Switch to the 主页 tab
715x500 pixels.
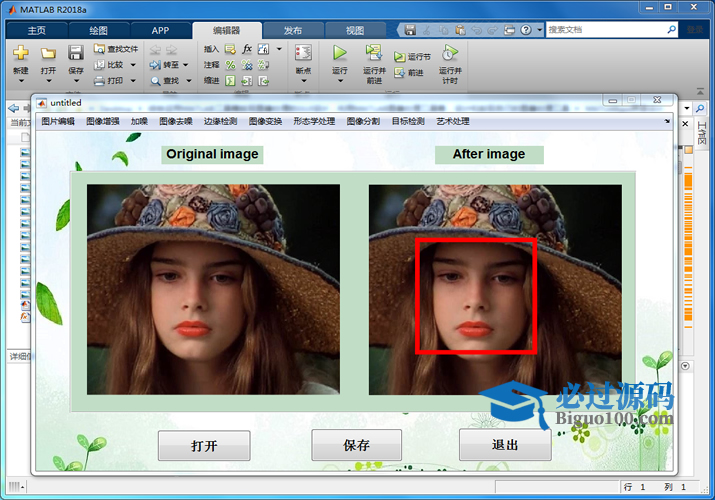tap(36, 31)
